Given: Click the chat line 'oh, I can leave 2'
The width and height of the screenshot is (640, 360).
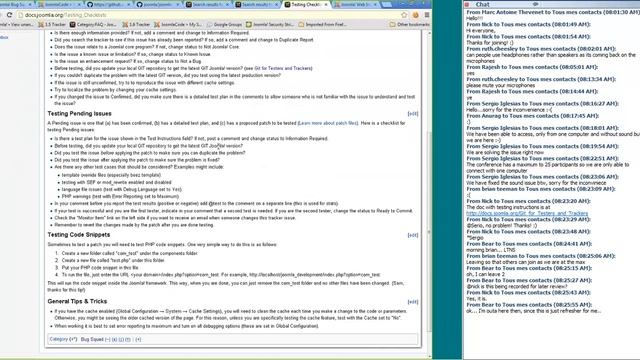Looking at the screenshot, I should click(x=486, y=274).
